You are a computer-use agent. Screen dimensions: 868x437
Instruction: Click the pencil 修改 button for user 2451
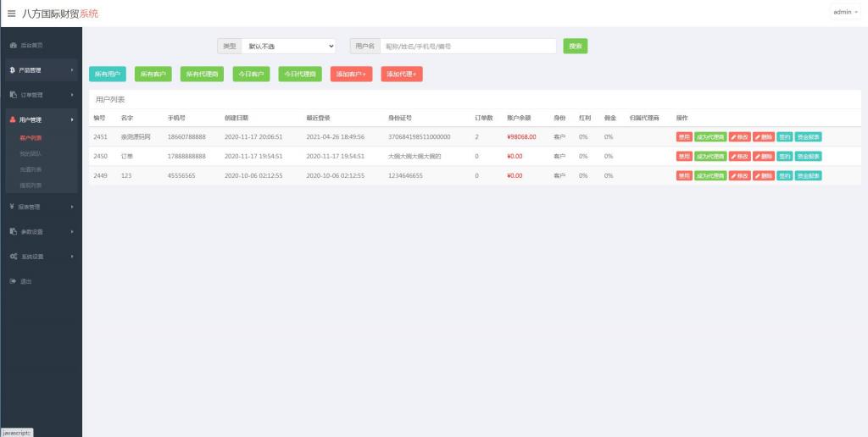click(739, 136)
